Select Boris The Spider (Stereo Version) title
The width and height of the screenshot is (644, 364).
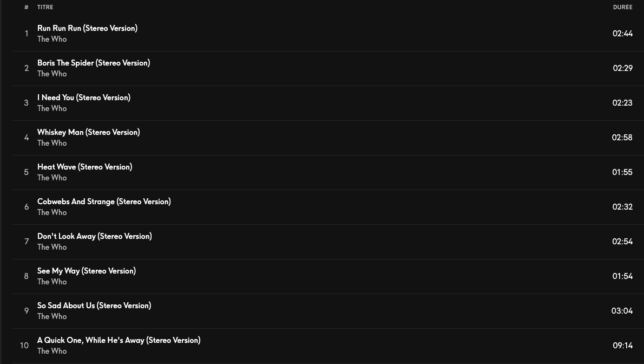(x=94, y=63)
